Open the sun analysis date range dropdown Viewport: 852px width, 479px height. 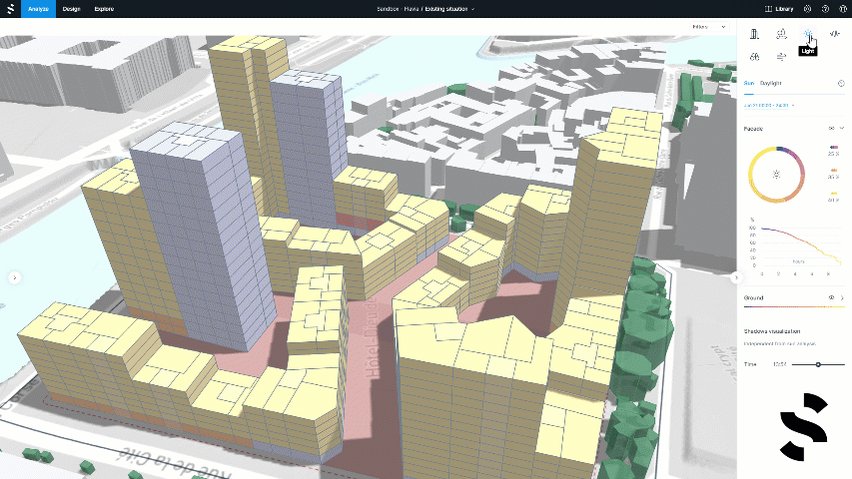769,105
